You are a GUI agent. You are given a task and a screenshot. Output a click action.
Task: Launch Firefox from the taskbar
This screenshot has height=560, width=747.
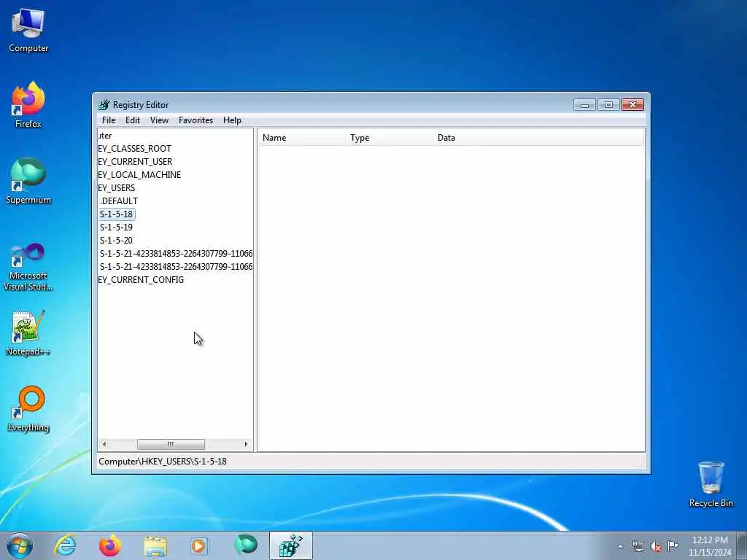110,545
